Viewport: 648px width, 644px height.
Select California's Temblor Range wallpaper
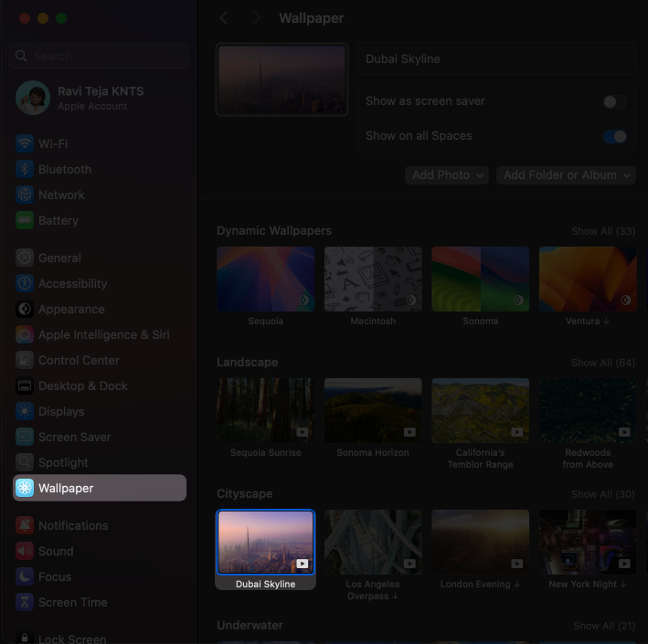click(480, 410)
